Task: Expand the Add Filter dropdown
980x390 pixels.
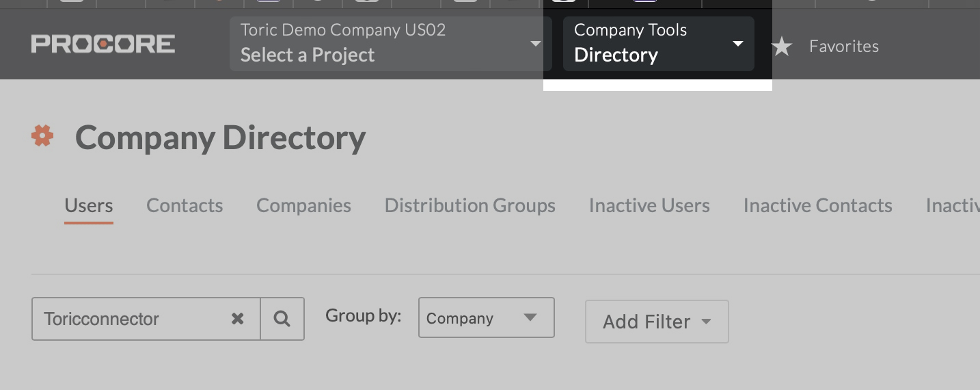Action: [x=657, y=322]
